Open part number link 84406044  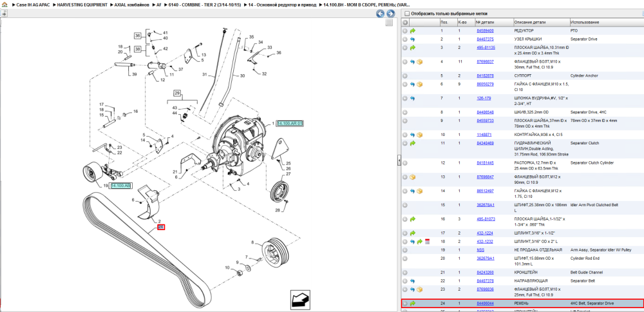point(485,304)
